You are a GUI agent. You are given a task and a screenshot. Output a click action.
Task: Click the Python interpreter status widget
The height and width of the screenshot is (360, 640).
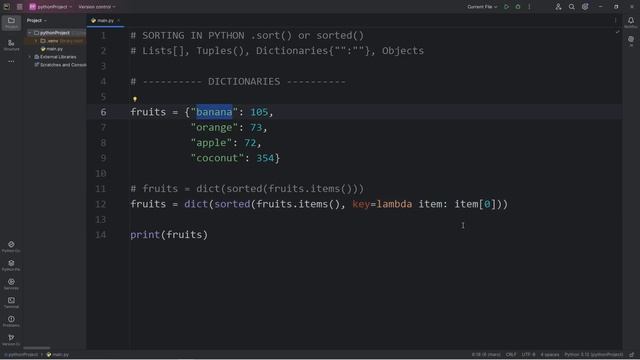click(x=594, y=354)
